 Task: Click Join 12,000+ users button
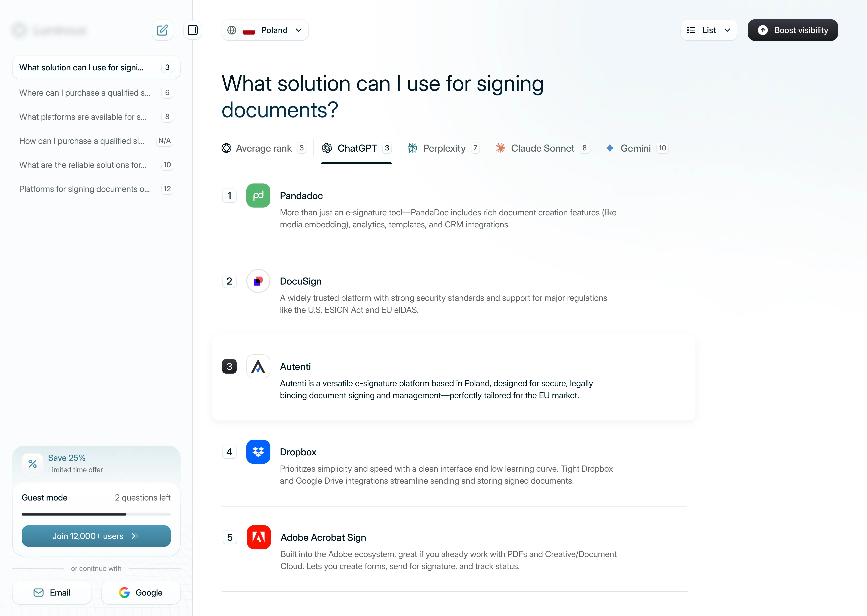(96, 536)
